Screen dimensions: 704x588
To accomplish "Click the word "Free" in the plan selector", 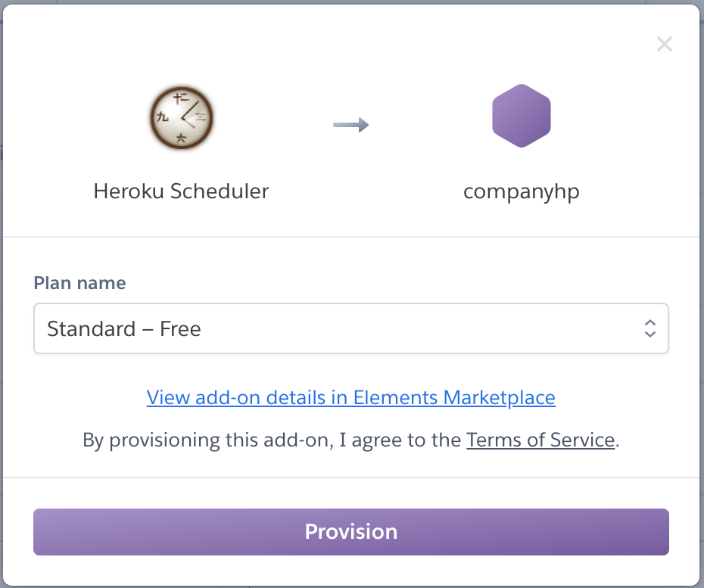I will click(180, 329).
